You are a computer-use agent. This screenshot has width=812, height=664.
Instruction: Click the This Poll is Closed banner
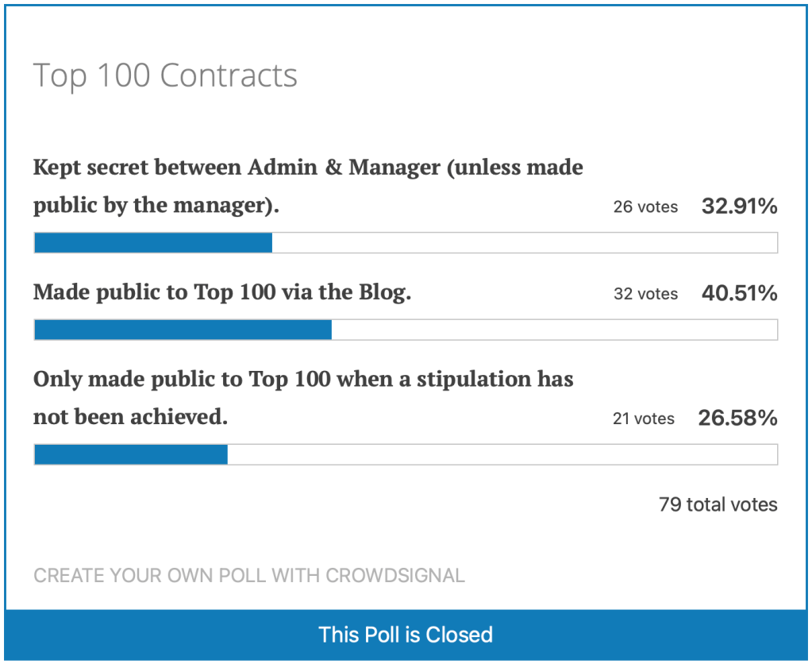[406, 635]
